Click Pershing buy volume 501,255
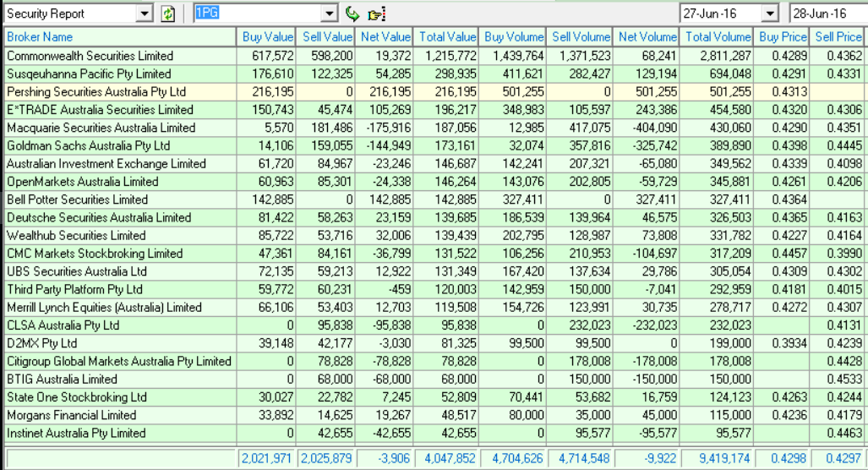The image size is (868, 470). point(523,92)
